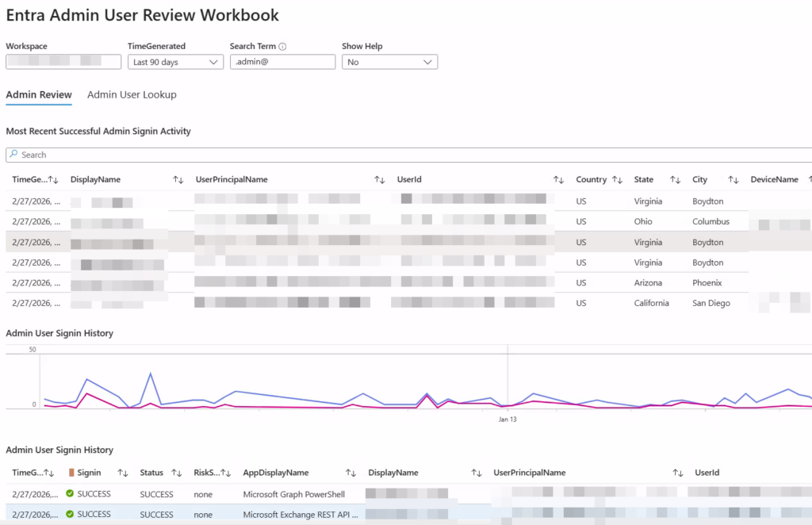812x525 pixels.
Task: Sort history table by AppDisplayName arrows
Action: pos(350,473)
